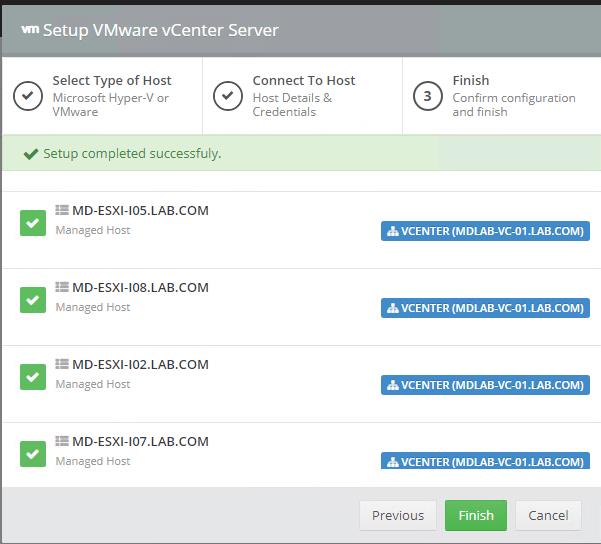
Task: Cancel the vCenter setup wizard
Action: [548, 515]
